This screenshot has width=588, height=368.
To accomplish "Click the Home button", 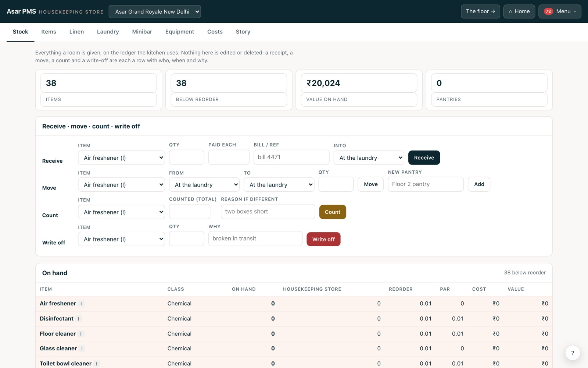I will point(519,11).
